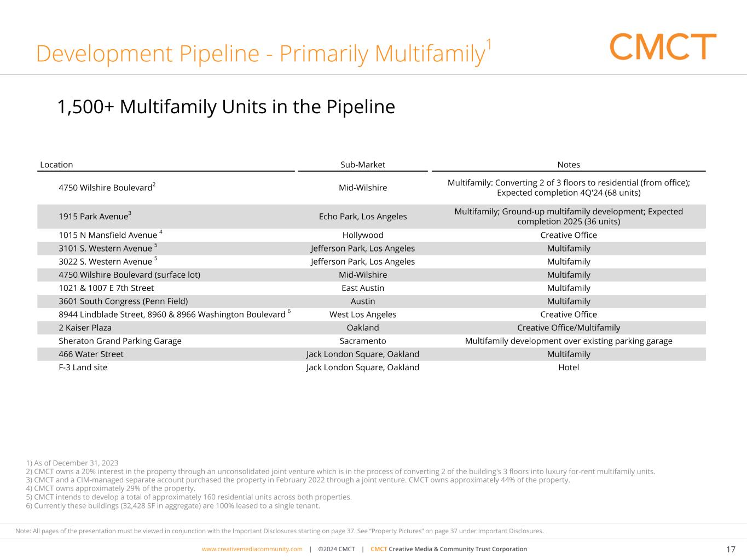The height and width of the screenshot is (560, 747).
Task: Select 'Multifamily development over existing parking garage' note
Action: (x=569, y=341)
